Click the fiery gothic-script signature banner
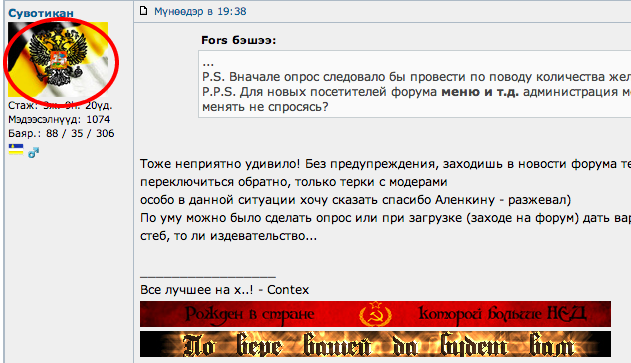The width and height of the screenshot is (631, 363). point(375,344)
